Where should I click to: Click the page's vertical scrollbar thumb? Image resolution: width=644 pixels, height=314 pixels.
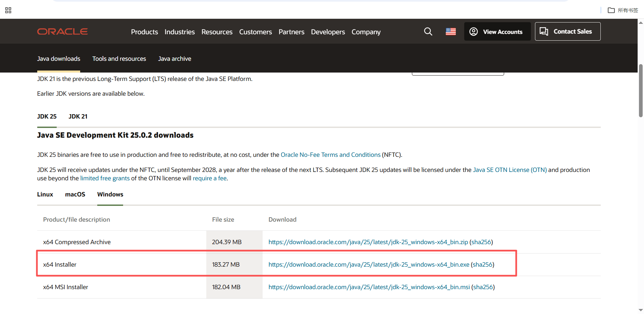[641, 91]
